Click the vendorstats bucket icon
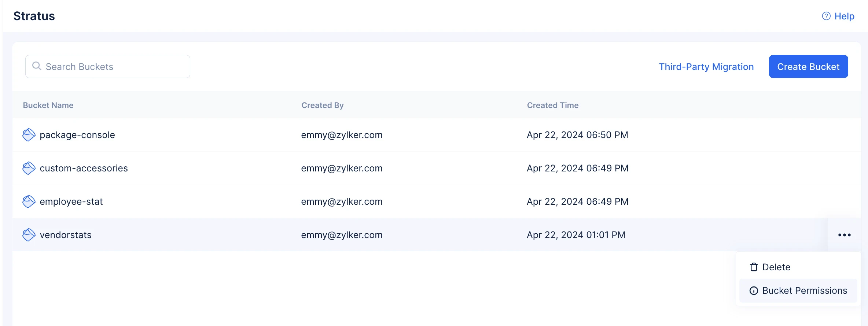 (x=29, y=235)
